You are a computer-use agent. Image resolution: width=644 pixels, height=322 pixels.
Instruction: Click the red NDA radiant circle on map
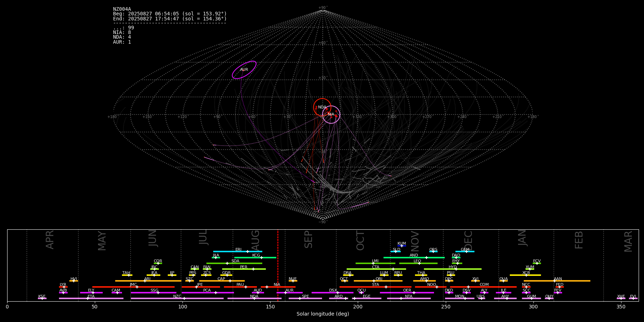tap(322, 107)
